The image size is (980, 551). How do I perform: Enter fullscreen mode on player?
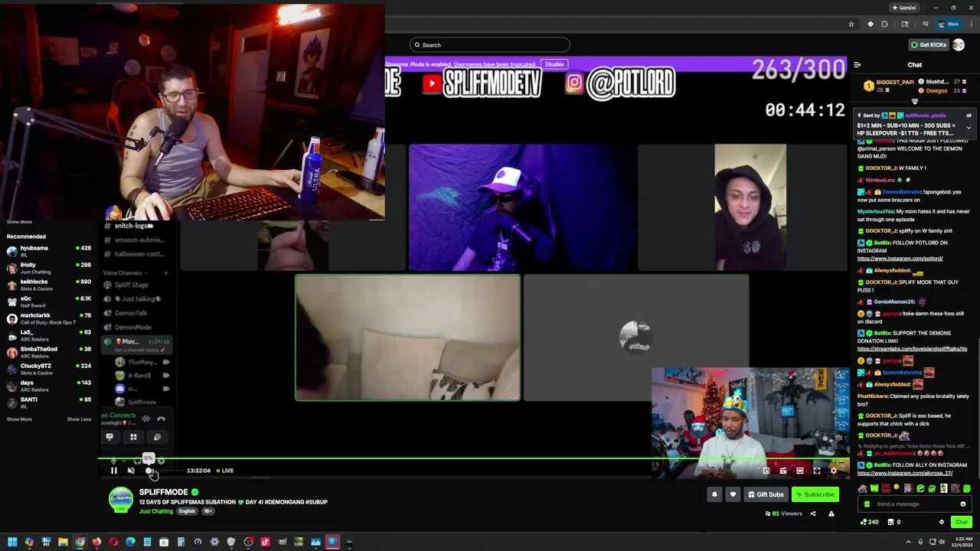817,471
